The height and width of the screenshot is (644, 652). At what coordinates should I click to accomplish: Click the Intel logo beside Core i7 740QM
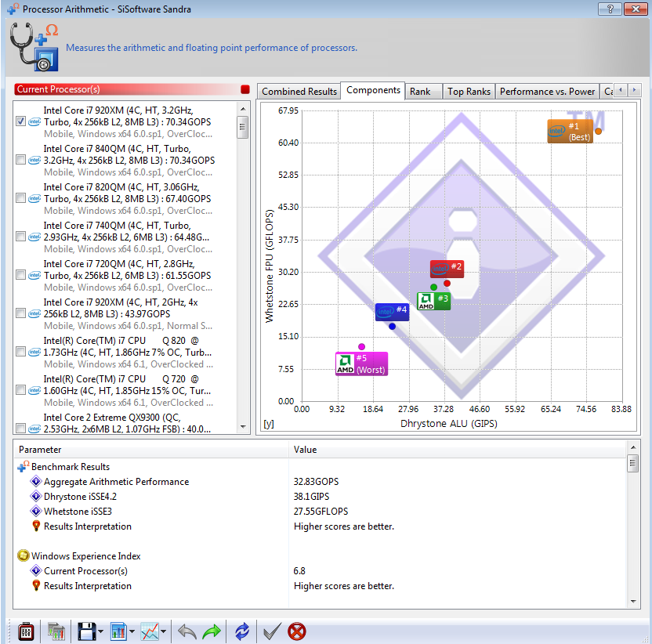(34, 237)
